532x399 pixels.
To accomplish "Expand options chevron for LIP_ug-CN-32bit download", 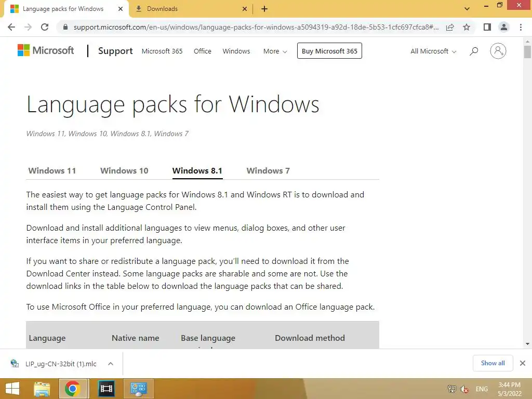I will point(110,364).
